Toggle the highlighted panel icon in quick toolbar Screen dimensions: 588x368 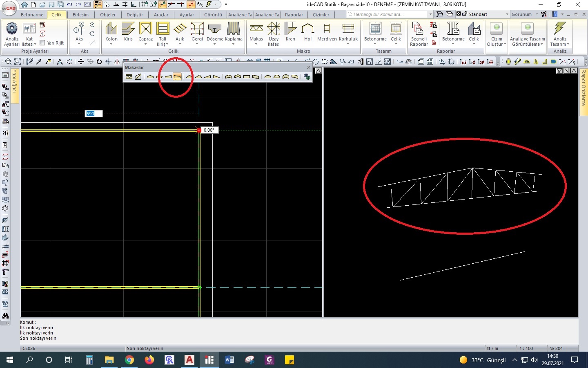pos(98,4)
